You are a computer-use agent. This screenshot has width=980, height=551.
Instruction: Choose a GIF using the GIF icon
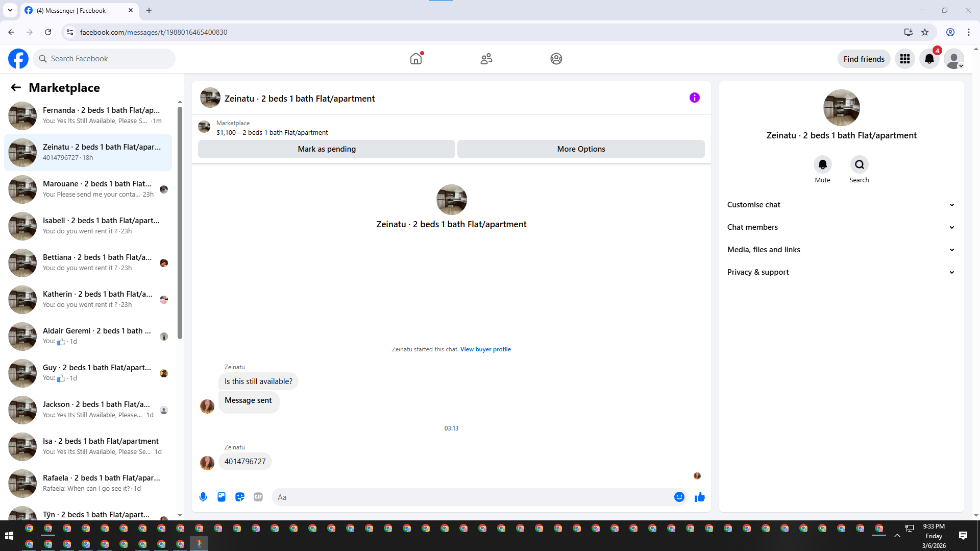pyautogui.click(x=258, y=497)
